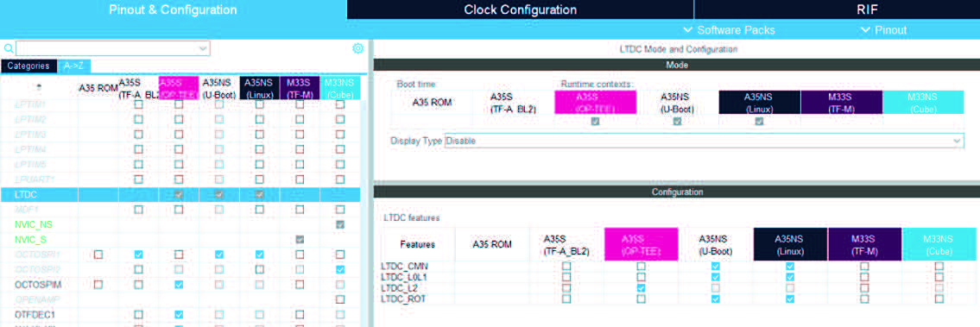The image size is (980, 327).
Task: Check LPTIM1 A35S TF-A BL2 in list
Action: 138,104
